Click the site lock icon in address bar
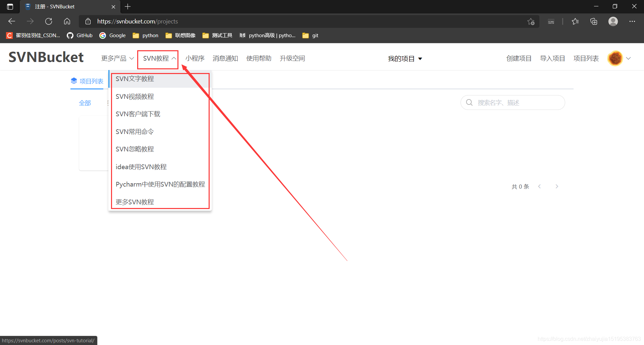The image size is (644, 345). (88, 21)
